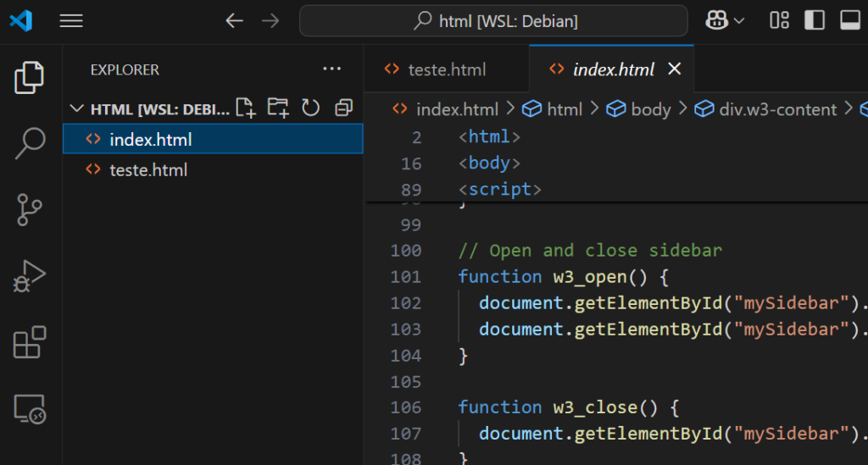Click the html [WSL: Debian] command center search box
Image resolution: width=868 pixels, height=465 pixels.
click(x=493, y=21)
